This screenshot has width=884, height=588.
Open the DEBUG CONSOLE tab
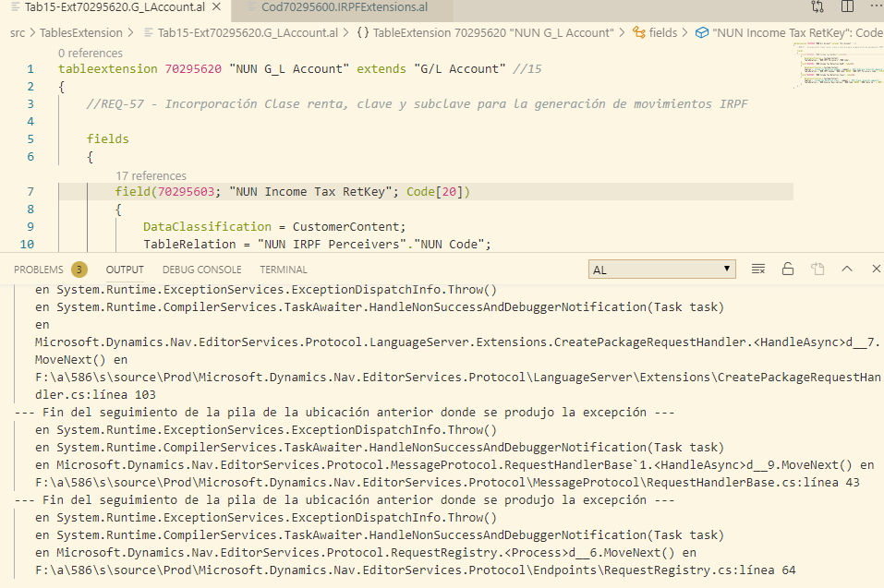click(x=201, y=270)
